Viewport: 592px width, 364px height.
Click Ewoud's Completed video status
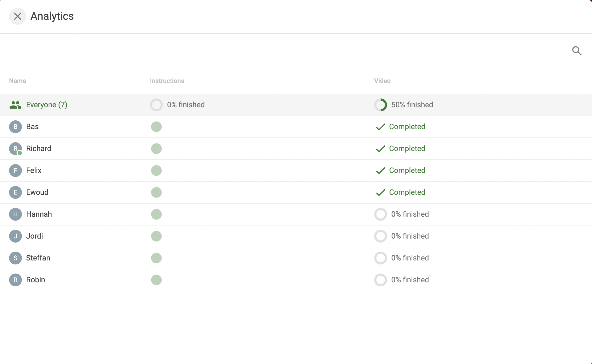(407, 192)
